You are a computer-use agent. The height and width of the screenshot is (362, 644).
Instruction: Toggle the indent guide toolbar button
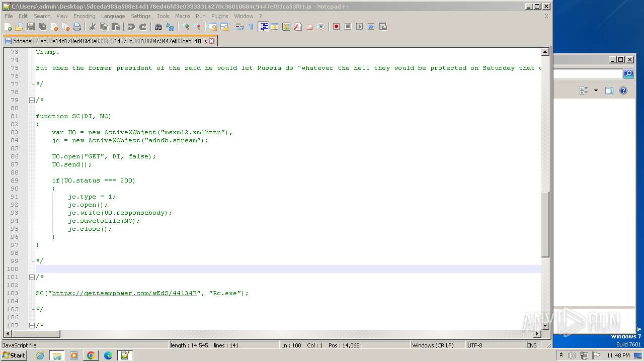263,27
